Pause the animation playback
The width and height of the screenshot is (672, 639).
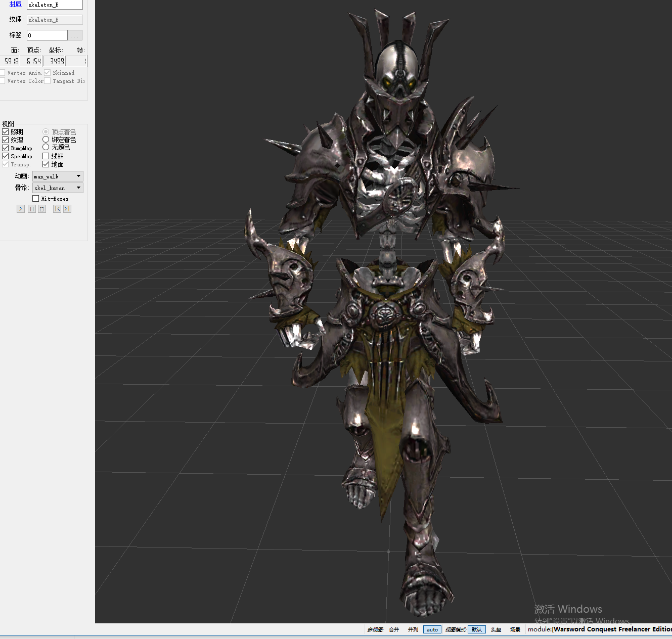coord(32,209)
